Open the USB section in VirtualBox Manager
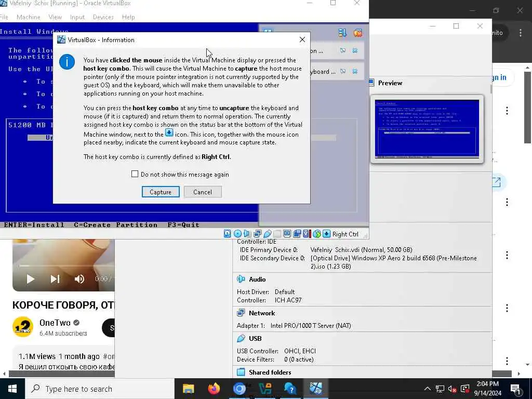Viewport: 532px width, 399px height. point(255,338)
